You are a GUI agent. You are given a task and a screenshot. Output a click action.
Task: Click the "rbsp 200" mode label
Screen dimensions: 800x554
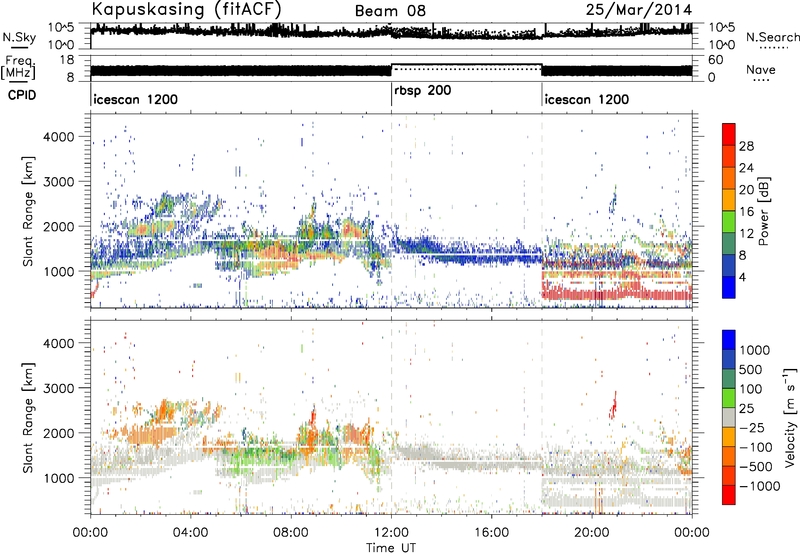click(423, 91)
